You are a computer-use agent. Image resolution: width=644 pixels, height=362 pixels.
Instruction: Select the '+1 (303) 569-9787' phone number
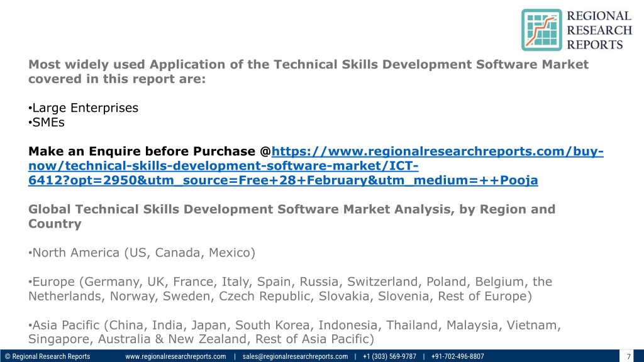389,356
